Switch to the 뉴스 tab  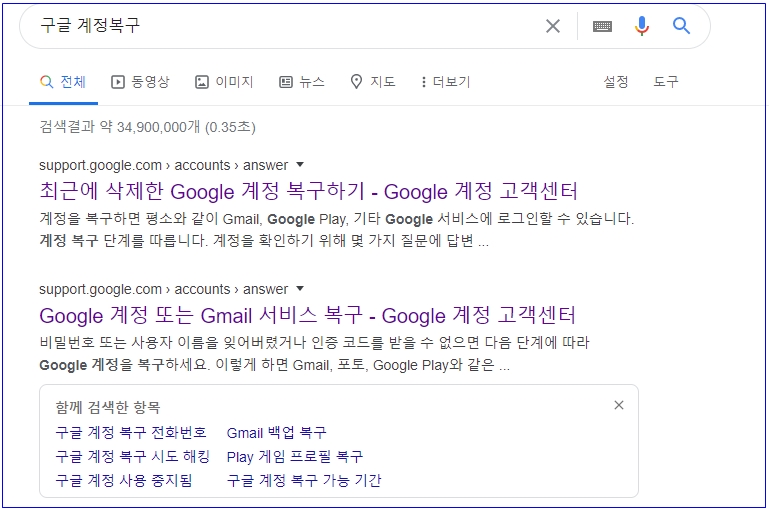click(x=302, y=82)
